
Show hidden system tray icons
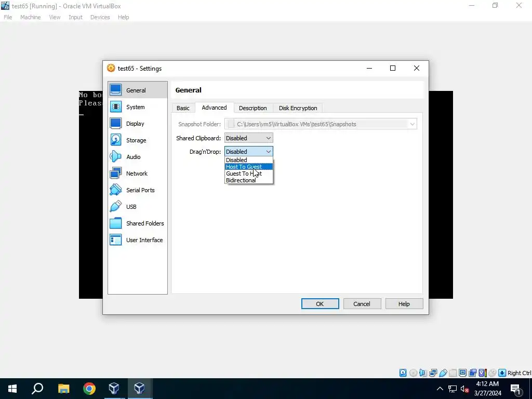coord(440,389)
